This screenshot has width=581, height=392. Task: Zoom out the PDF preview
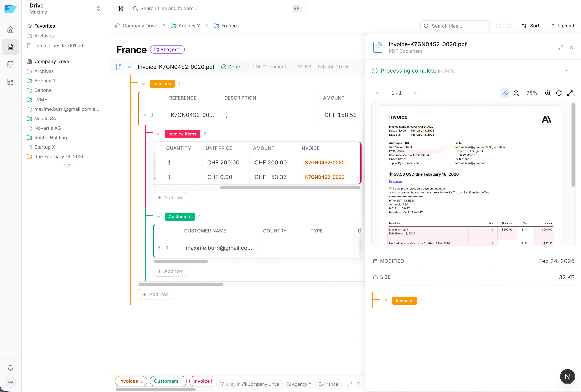[516, 93]
